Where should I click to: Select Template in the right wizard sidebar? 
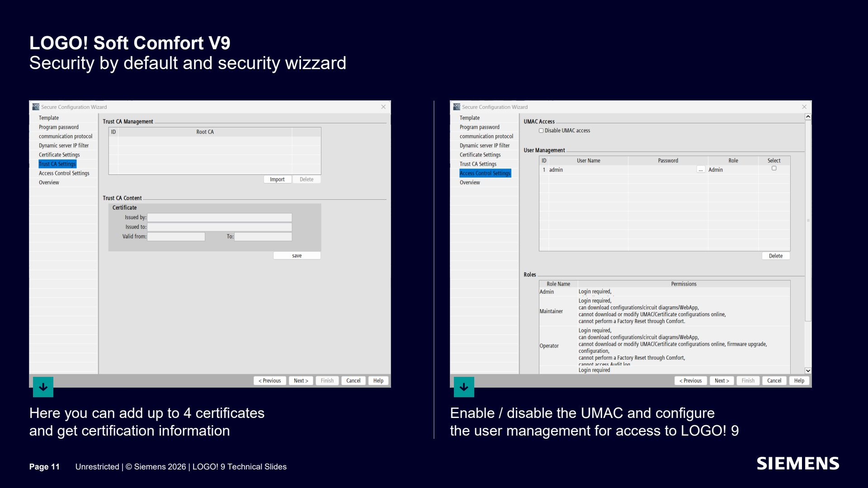[x=470, y=118]
